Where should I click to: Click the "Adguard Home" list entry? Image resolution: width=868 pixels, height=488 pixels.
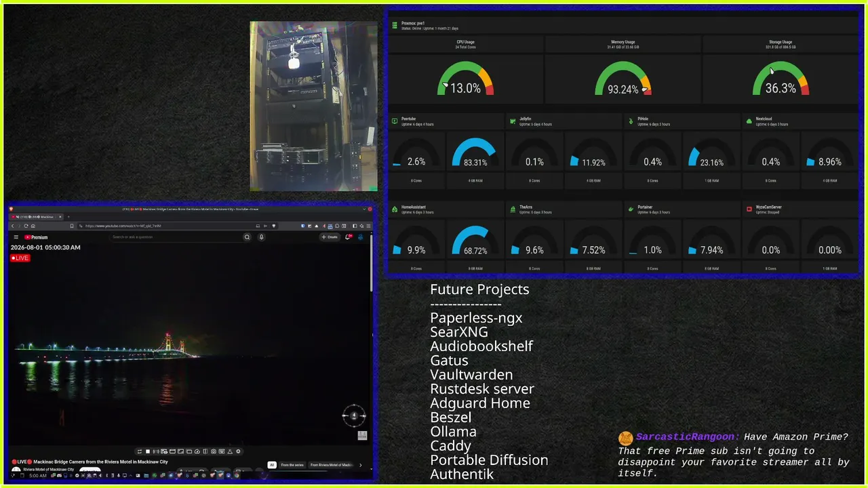pyautogui.click(x=480, y=403)
